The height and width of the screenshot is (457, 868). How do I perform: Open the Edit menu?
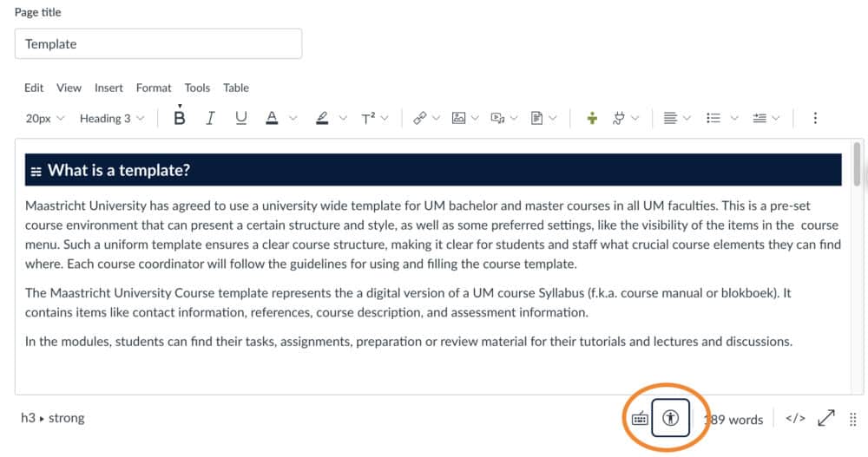pyautogui.click(x=34, y=88)
